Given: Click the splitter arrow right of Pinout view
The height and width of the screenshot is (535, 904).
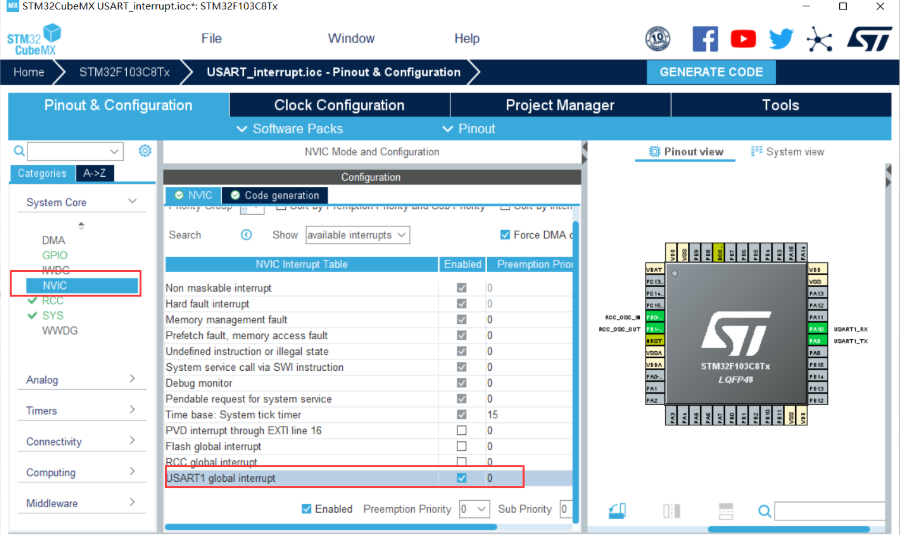Looking at the screenshot, I should point(888,171).
